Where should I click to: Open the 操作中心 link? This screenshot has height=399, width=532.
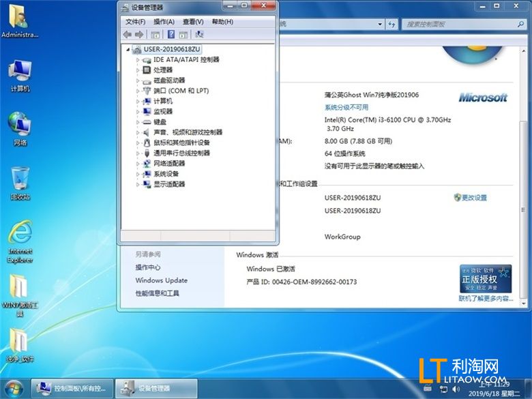coord(147,267)
